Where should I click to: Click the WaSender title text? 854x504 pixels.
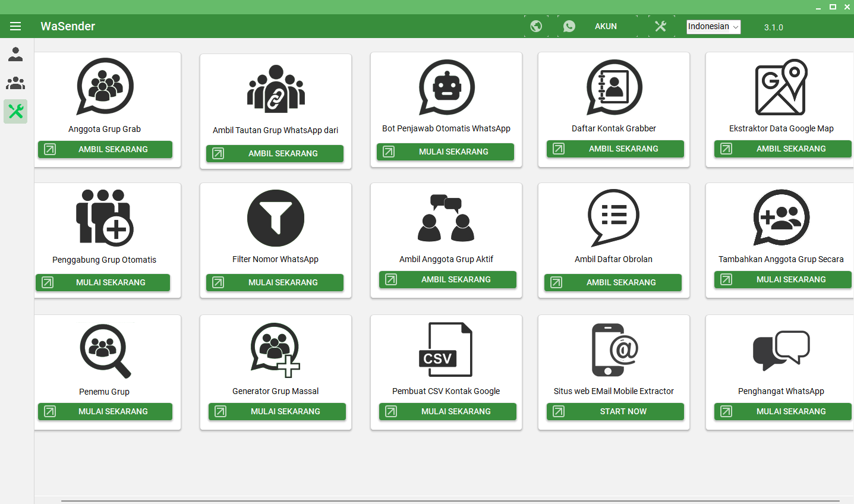[68, 26]
